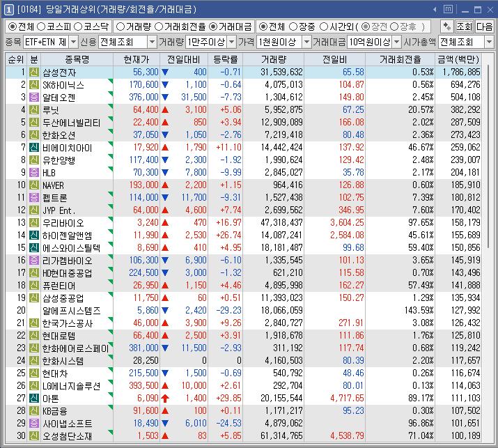Image resolution: width=498 pixels, height=448 pixels.
Task: Click the green corner marker on SK하이닉스 row
Action: [x=111, y=81]
